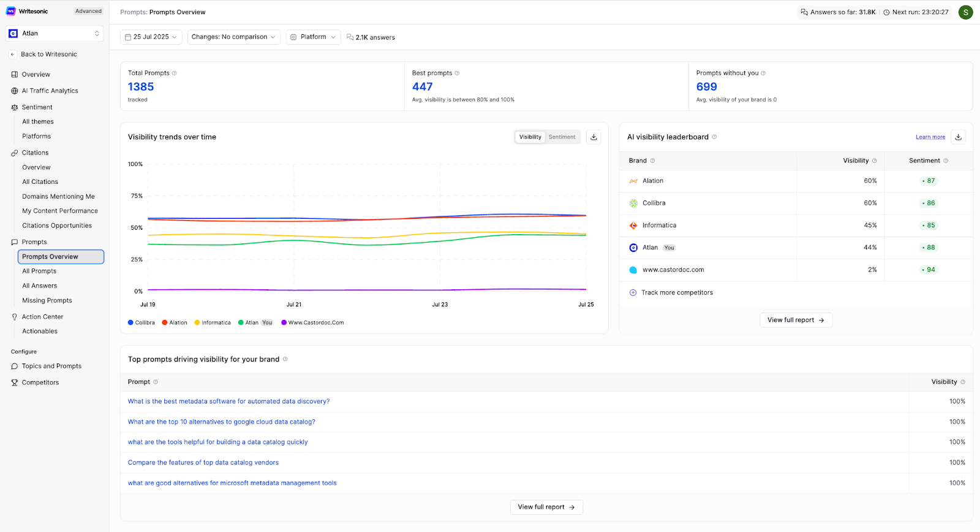This screenshot has width=980, height=532.
Task: Switch chart to Visibility view
Action: click(530, 137)
